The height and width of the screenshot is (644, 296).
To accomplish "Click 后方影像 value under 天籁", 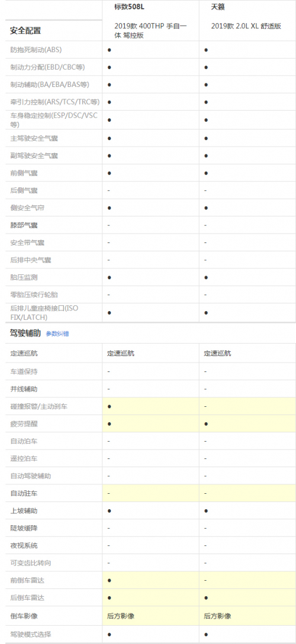I will pos(217,616).
